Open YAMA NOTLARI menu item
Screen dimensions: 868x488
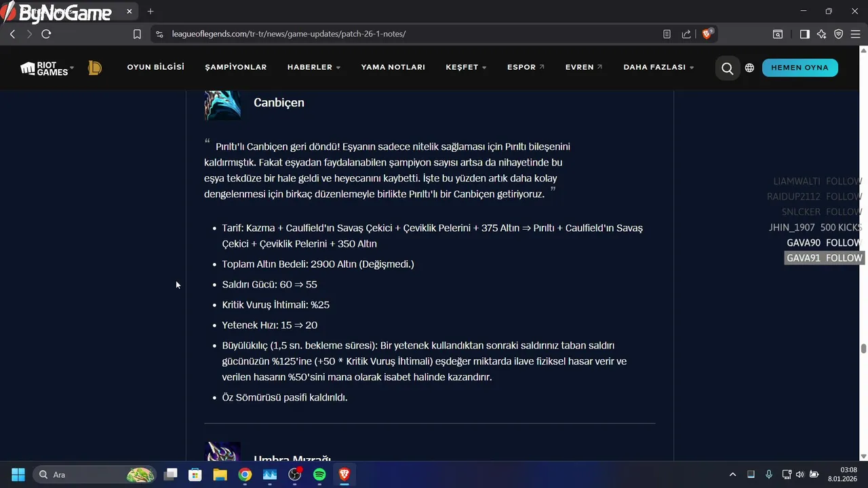[x=393, y=67]
